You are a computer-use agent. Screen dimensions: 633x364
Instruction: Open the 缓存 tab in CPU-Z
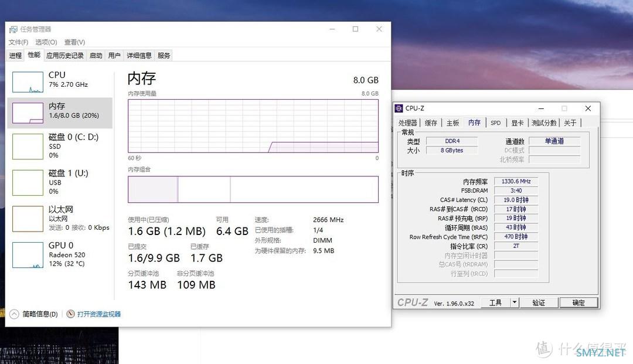431,123
